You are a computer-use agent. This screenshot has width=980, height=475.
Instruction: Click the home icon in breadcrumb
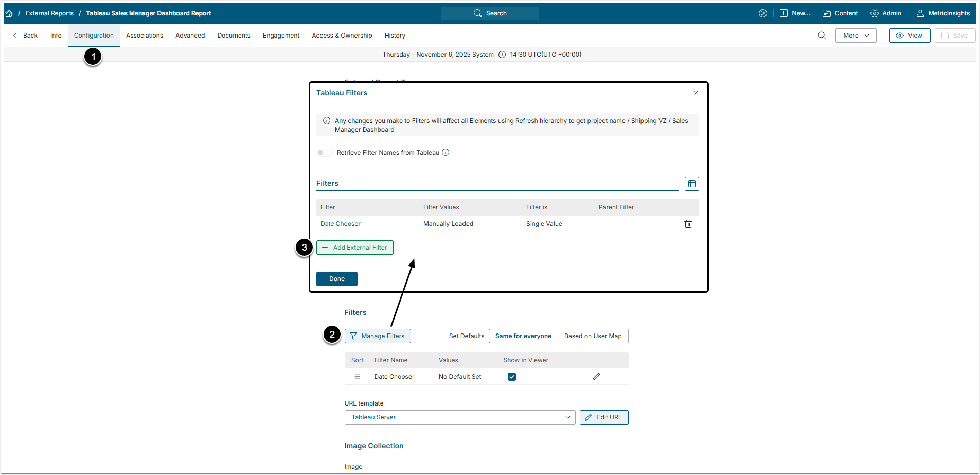coord(9,13)
